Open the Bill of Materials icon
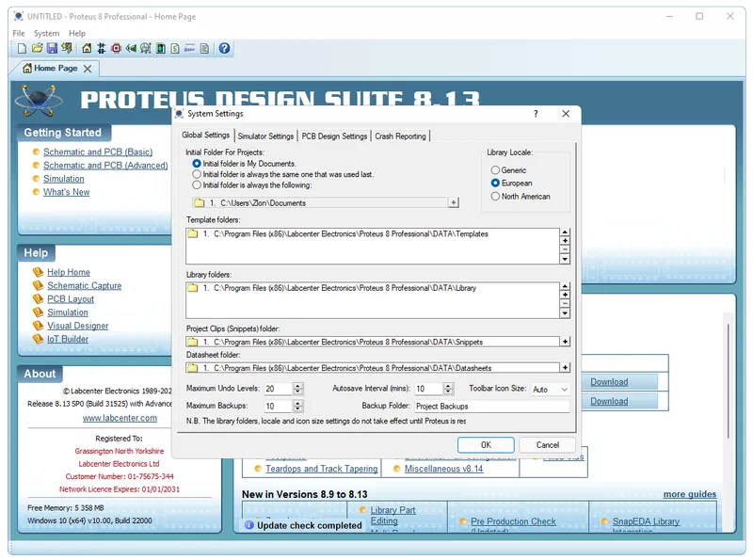This screenshot has height=560, width=753. (x=175, y=48)
